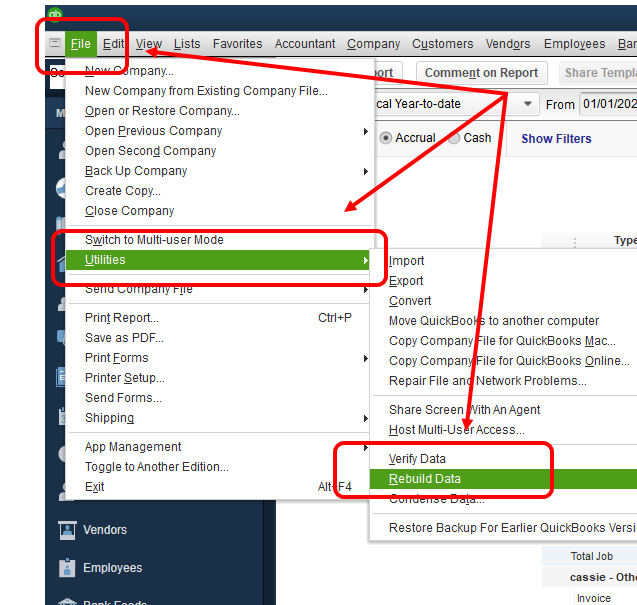
Task: Click Show Filters link
Action: 556,139
